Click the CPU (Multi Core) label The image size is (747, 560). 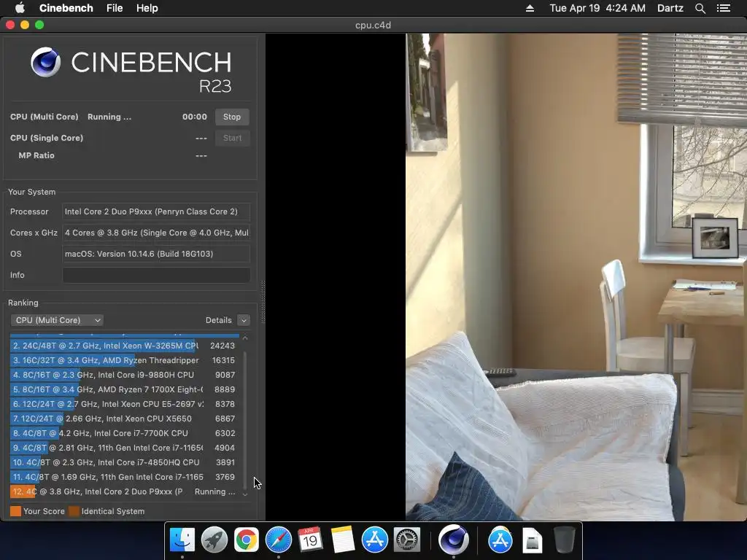[x=44, y=117]
